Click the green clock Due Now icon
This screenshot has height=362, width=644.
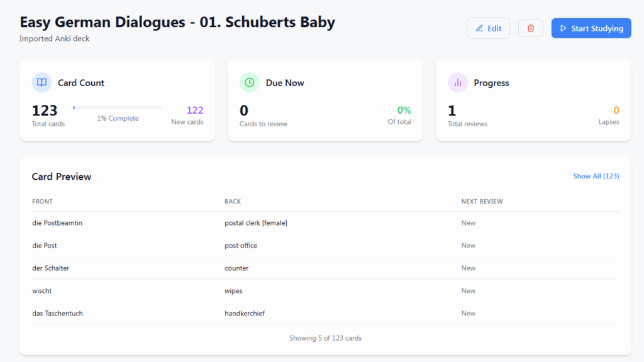click(x=250, y=82)
